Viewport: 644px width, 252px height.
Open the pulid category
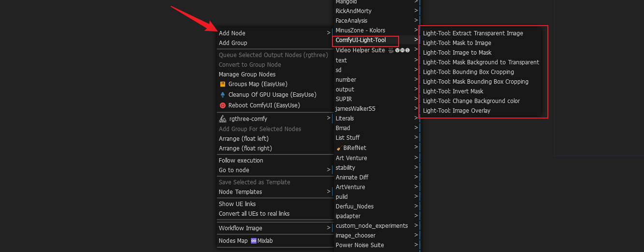[x=376, y=197]
